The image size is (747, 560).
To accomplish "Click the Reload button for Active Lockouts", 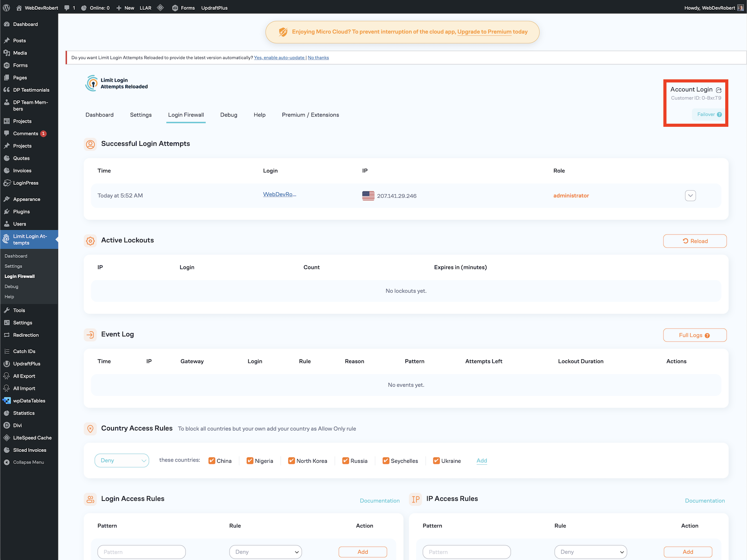I will tap(695, 241).
